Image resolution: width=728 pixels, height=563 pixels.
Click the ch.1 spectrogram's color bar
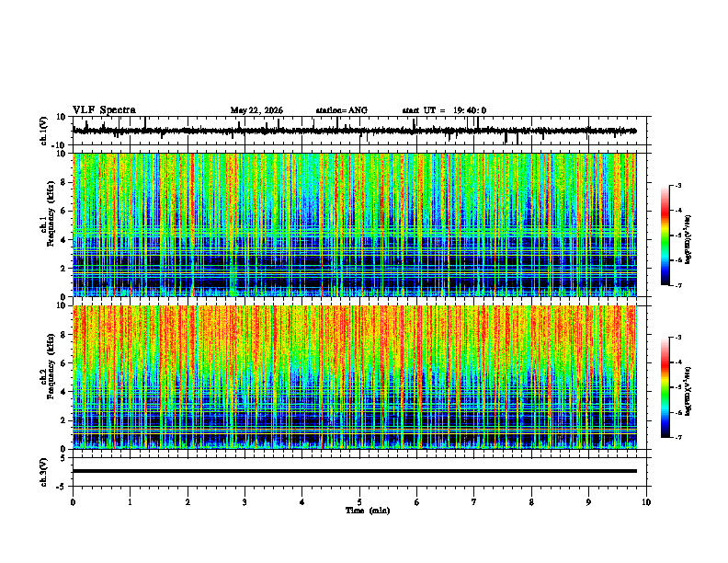coord(665,236)
